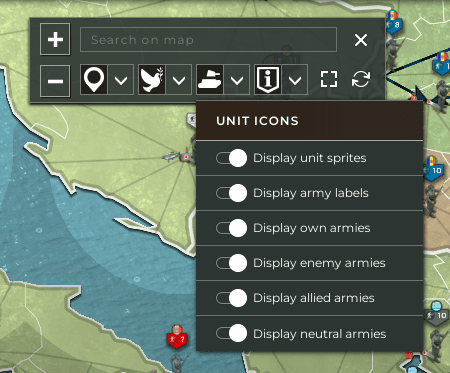Collapse the tank unit icons dropdown

tap(237, 80)
